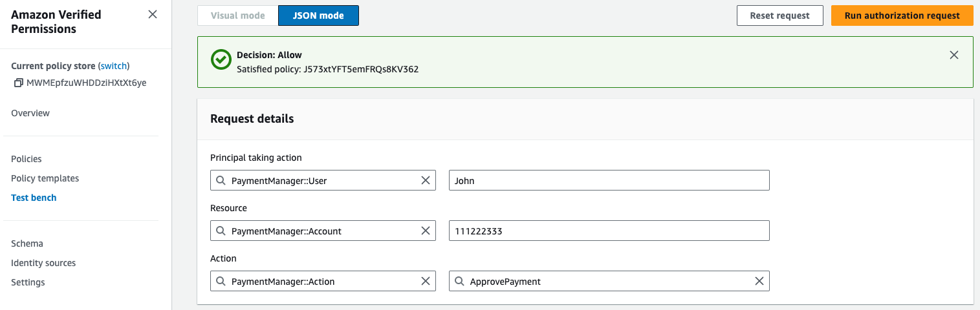Click Reset request button
Screen dimensions: 980x310
point(779,15)
